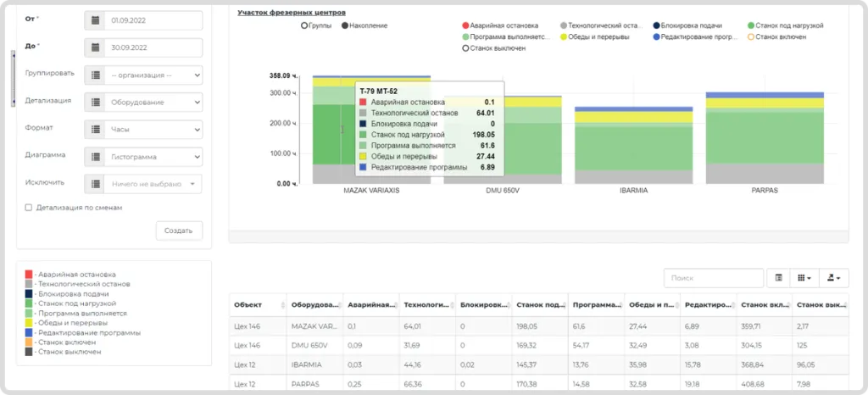Click the IBARMIA bar in the chart

[634, 145]
